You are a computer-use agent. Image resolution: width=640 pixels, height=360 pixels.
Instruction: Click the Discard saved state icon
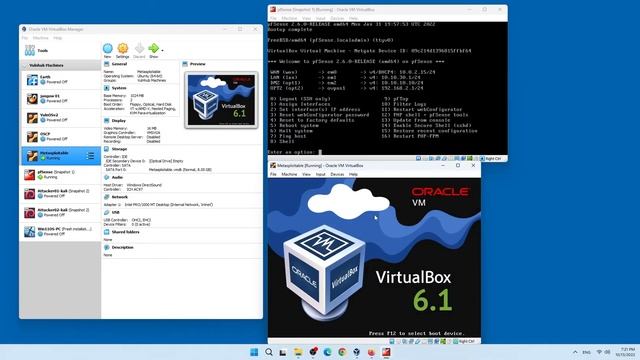tap(139, 48)
